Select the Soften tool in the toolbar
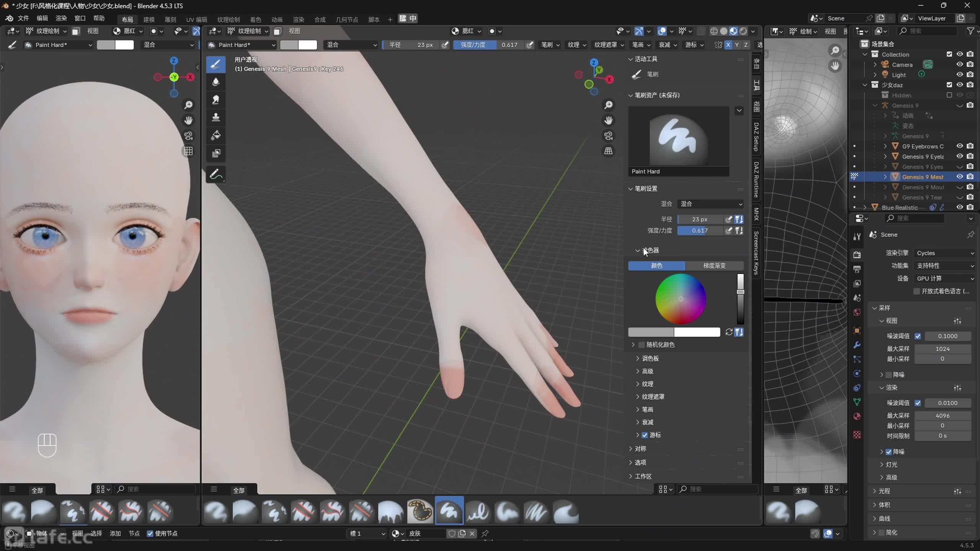This screenshot has height=551, width=980. [216, 82]
